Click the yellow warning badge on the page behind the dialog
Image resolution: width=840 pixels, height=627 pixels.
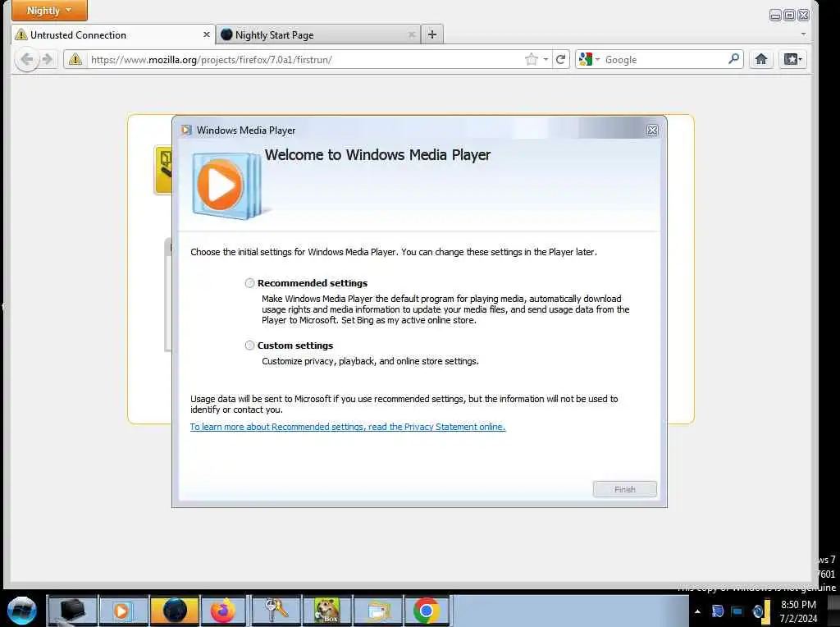pyautogui.click(x=163, y=169)
